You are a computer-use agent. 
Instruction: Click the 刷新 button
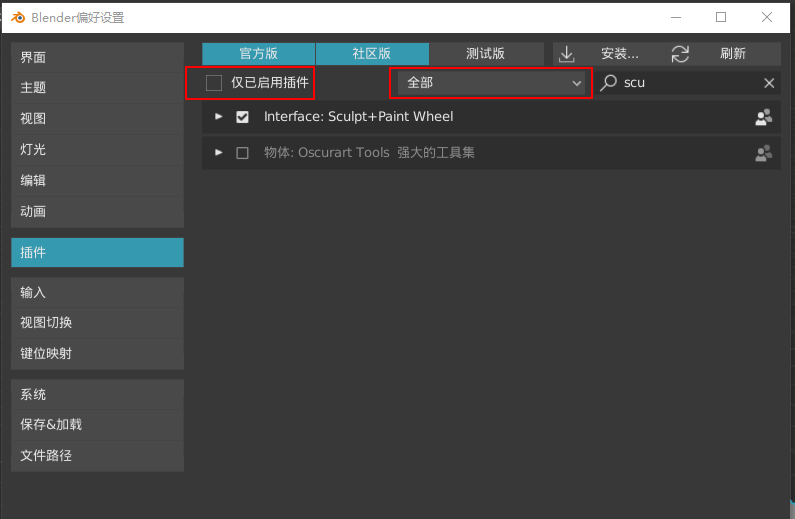724,54
